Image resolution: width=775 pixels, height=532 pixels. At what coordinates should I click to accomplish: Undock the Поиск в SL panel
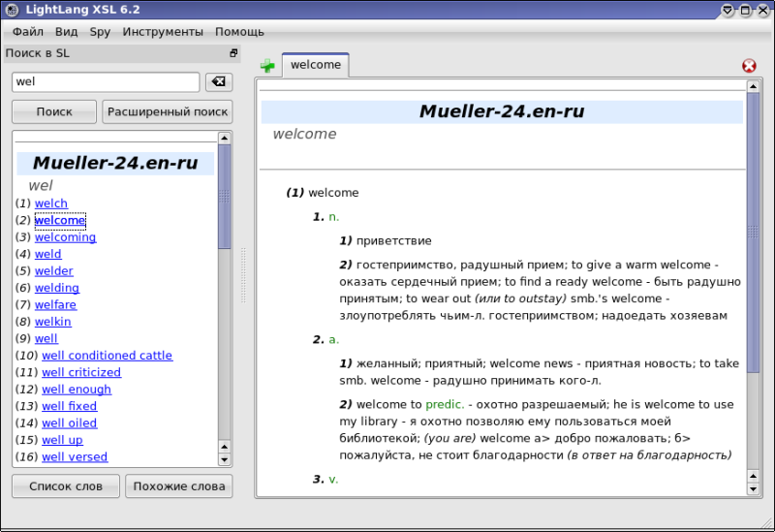pos(233,53)
